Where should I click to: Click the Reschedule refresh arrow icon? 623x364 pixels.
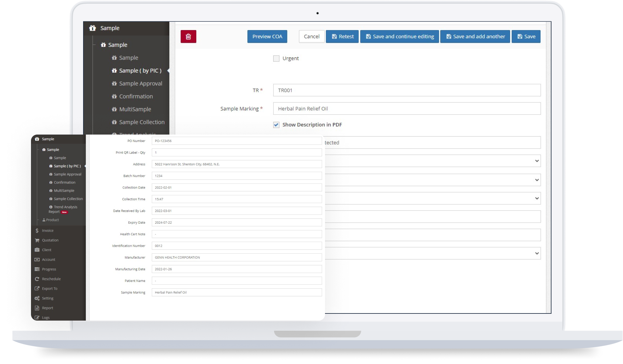(37, 279)
